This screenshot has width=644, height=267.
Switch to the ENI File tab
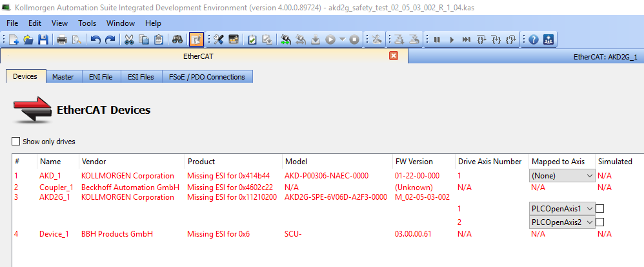[x=101, y=77]
